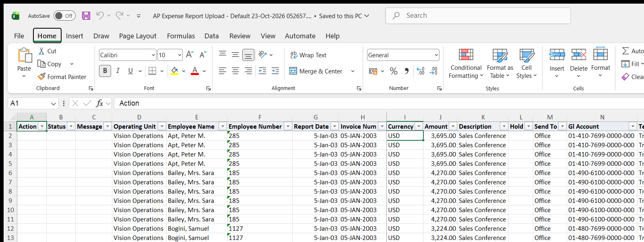
Task: Click the Align Right icon
Action: tap(248, 71)
